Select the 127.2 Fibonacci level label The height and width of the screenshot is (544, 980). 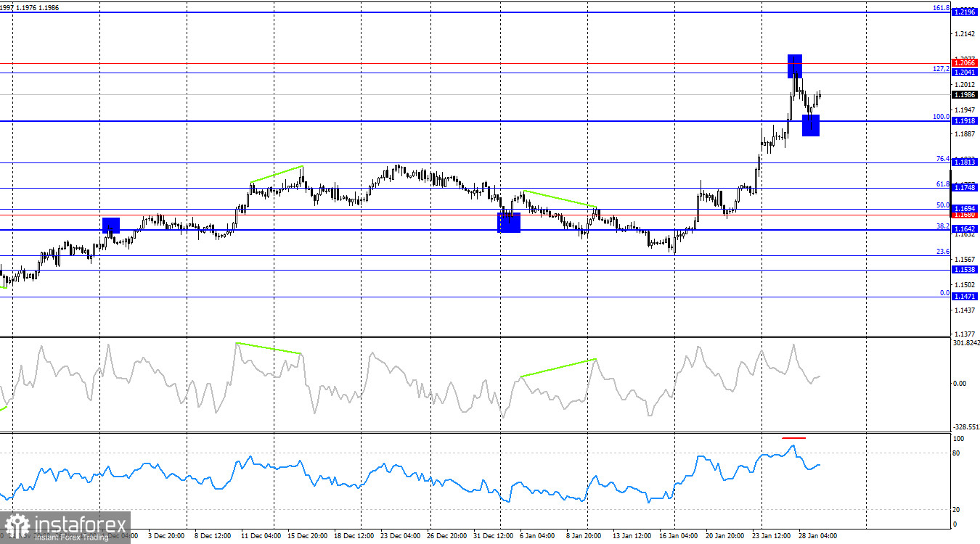click(941, 69)
